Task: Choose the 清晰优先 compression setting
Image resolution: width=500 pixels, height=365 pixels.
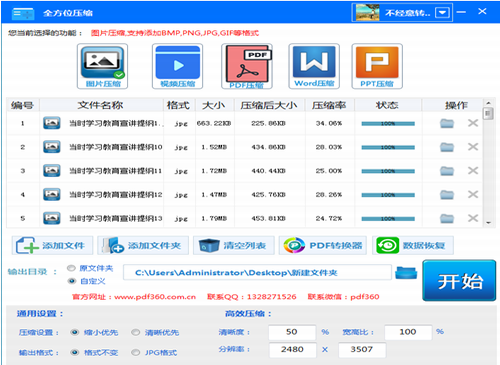Action: [x=135, y=332]
